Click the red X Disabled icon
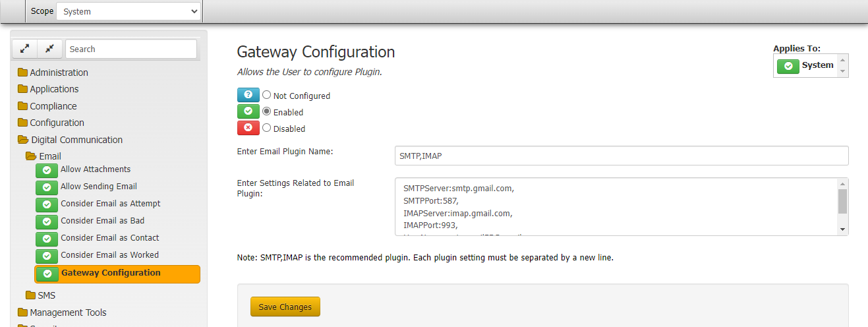This screenshot has height=327, width=868. [x=248, y=128]
